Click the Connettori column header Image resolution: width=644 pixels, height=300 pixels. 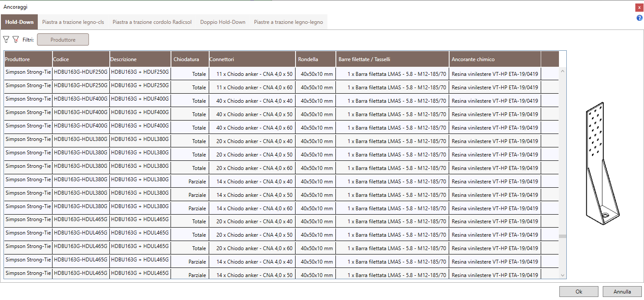(x=252, y=59)
